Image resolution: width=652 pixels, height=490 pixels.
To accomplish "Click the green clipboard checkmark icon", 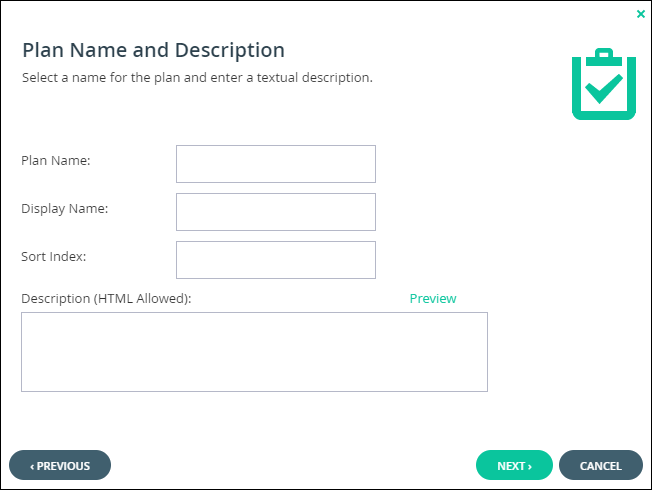I will [x=604, y=84].
